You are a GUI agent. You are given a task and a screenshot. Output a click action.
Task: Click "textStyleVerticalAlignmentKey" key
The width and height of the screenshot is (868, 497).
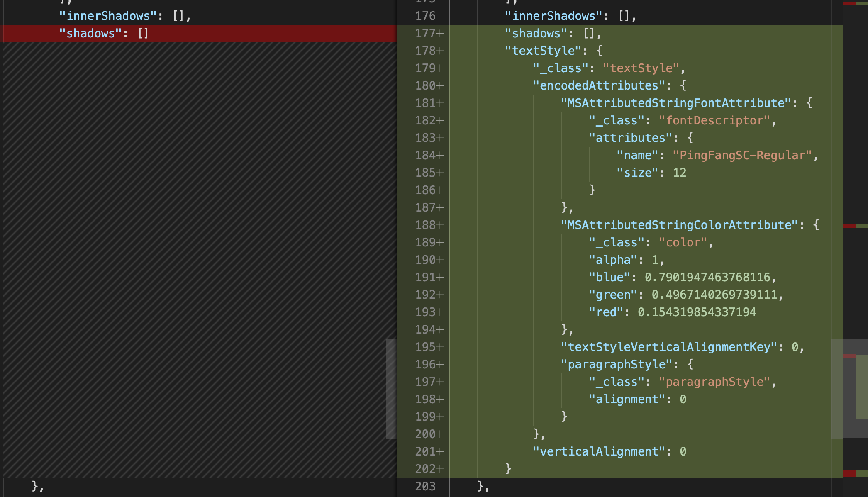(x=669, y=347)
